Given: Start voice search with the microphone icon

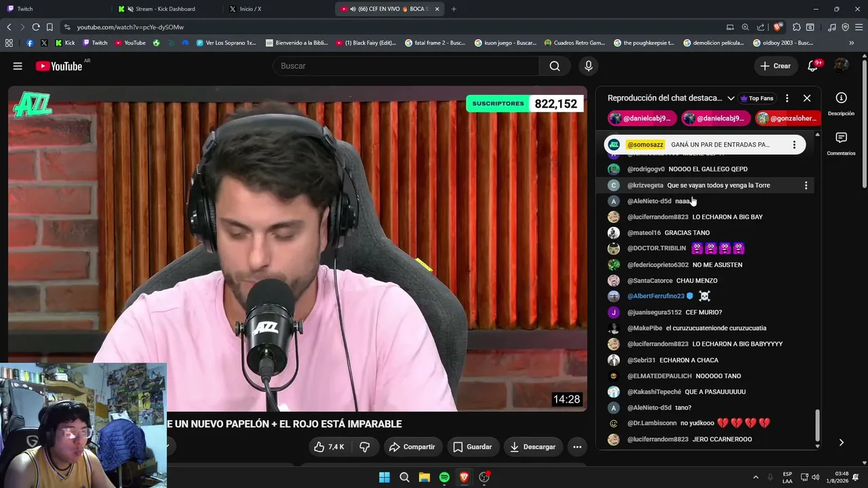Looking at the screenshot, I should tap(589, 66).
